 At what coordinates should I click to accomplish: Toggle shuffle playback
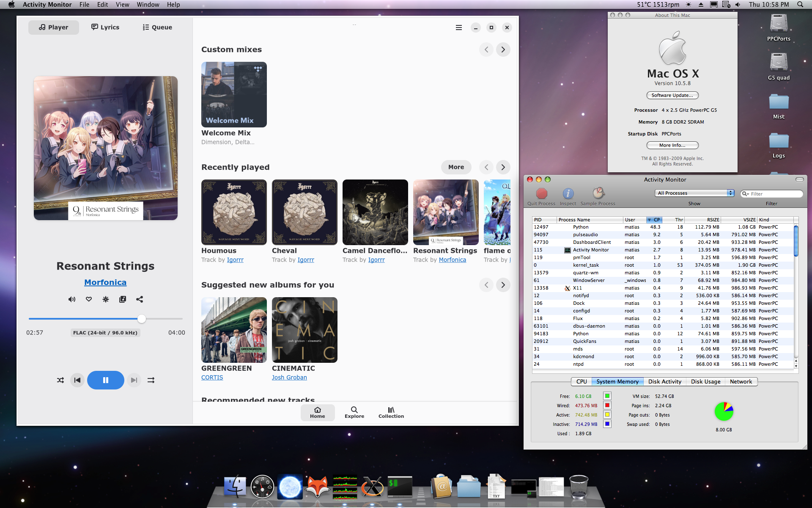pyautogui.click(x=60, y=380)
